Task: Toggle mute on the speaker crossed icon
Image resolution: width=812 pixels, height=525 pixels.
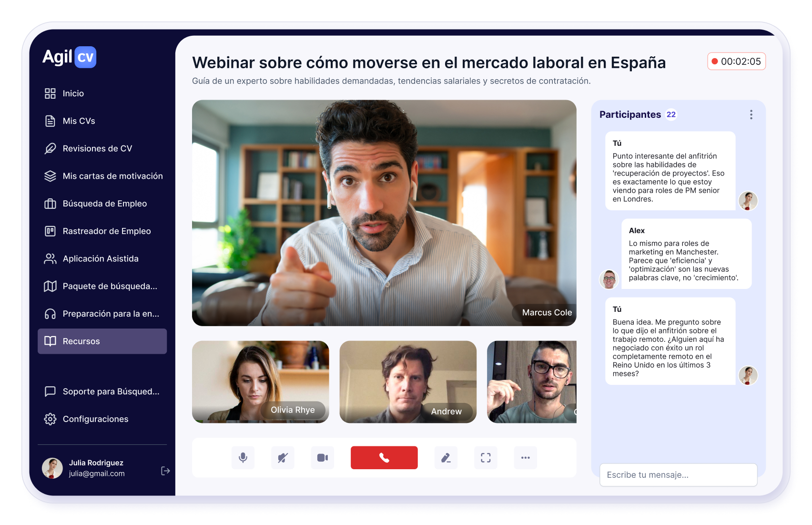Action: [283, 457]
